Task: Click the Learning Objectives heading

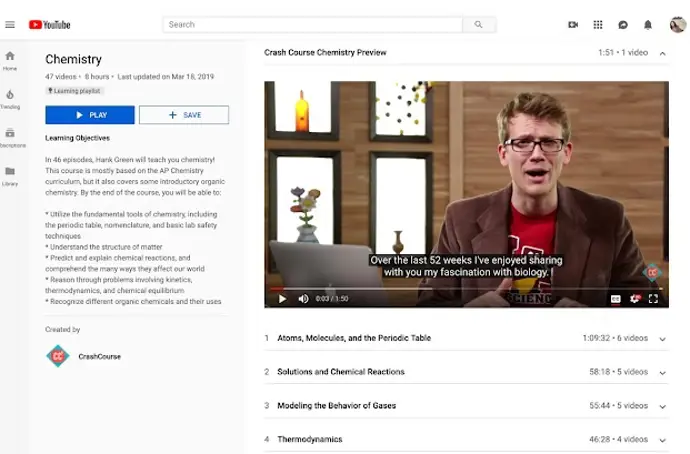Action: 77,138
